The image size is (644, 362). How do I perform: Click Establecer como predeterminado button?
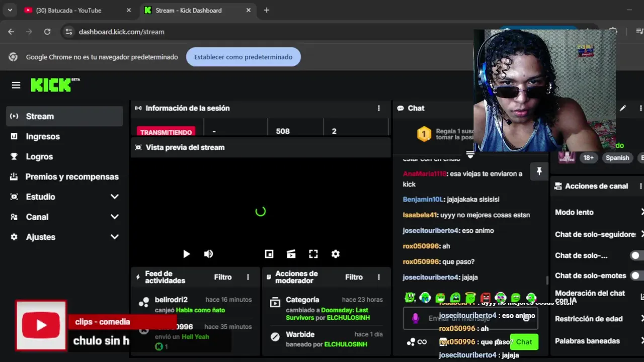click(x=244, y=57)
